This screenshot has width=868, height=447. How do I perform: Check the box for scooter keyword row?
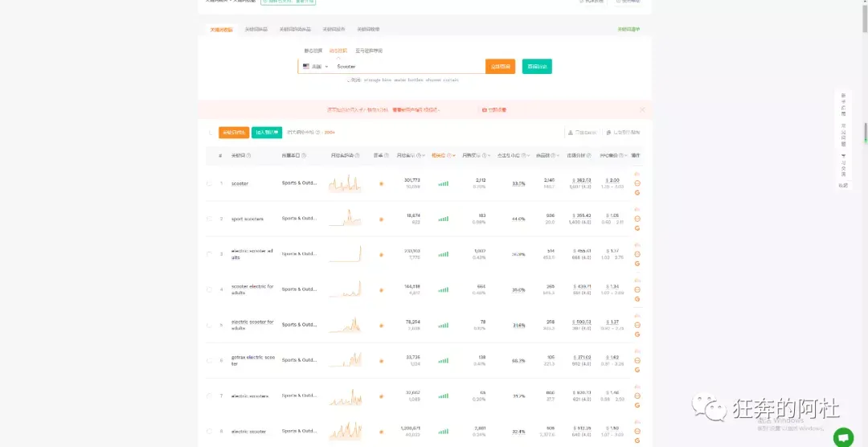coord(209,183)
